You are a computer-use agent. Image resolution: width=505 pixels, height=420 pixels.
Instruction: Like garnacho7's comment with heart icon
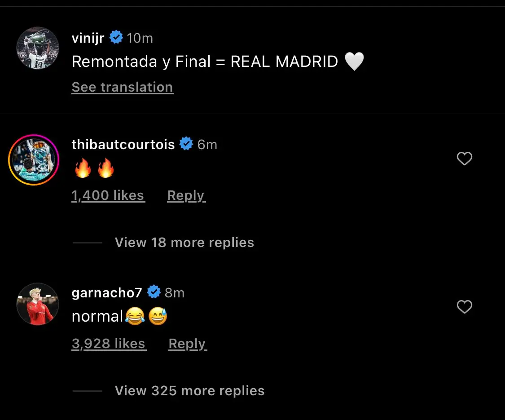464,307
